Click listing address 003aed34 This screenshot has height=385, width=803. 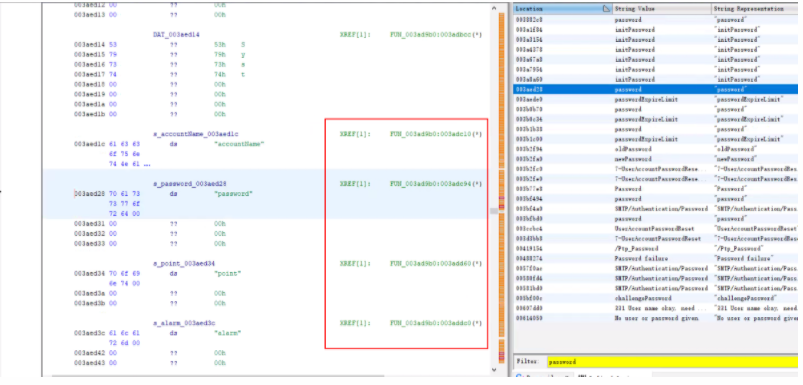[89, 273]
